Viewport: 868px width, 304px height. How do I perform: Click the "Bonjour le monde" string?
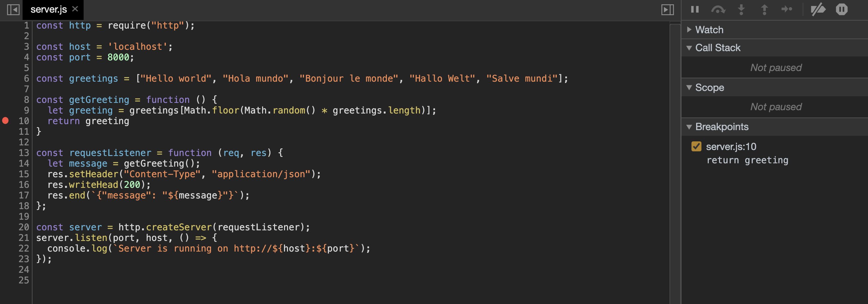point(349,79)
